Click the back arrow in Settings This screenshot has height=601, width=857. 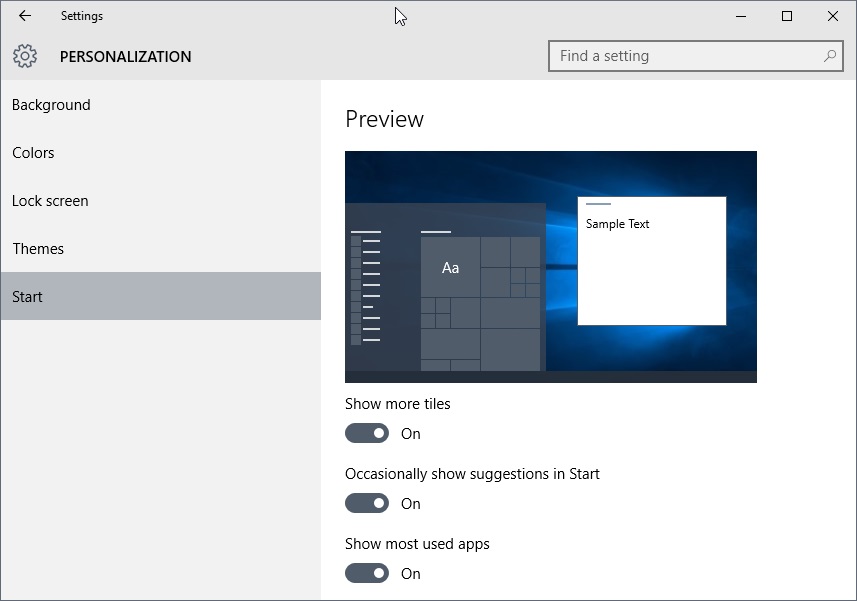pos(25,16)
